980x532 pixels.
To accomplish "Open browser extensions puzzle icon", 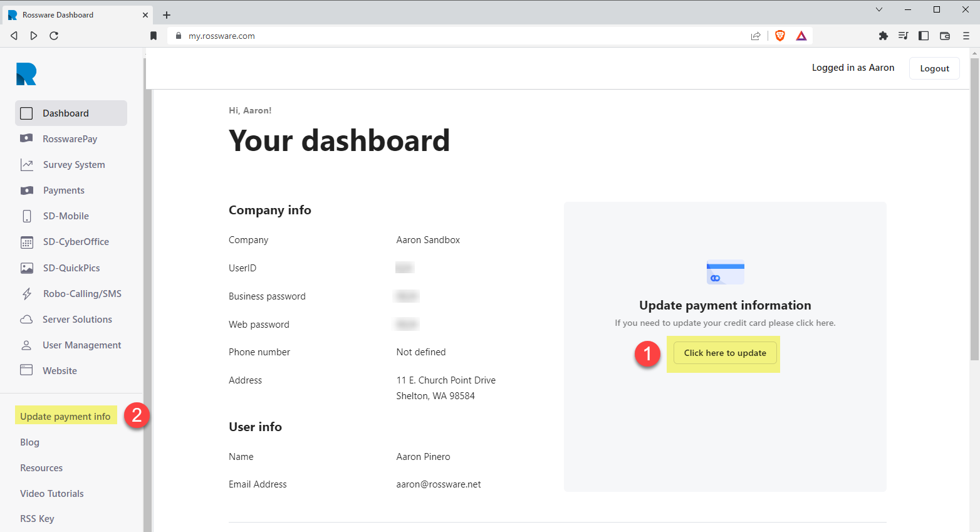I will pos(884,36).
